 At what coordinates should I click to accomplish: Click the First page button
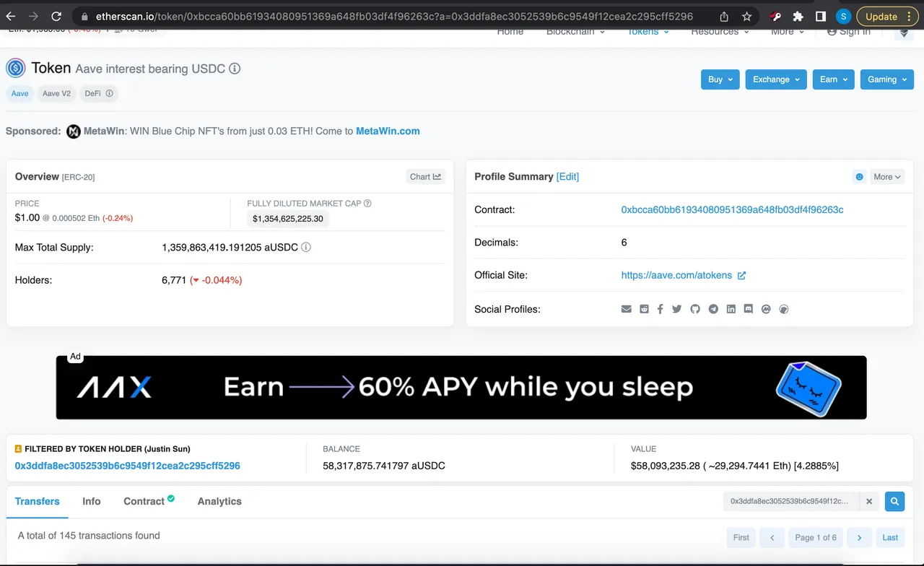pyautogui.click(x=741, y=537)
